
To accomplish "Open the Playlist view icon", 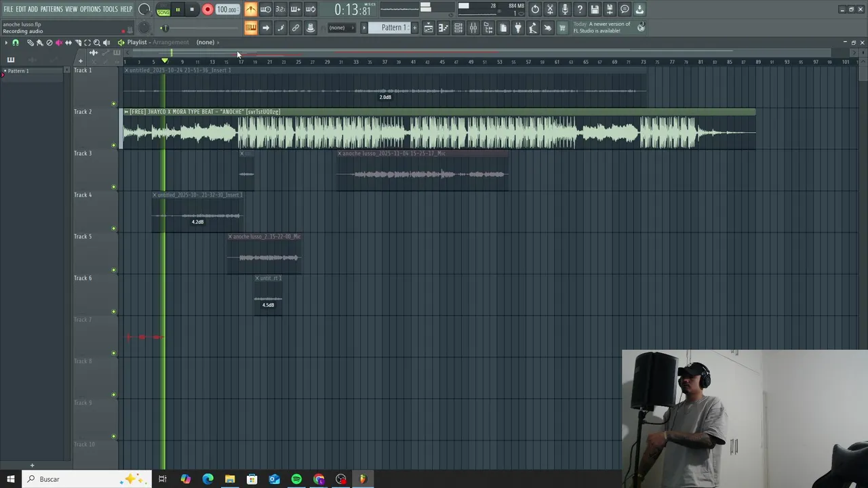I will [429, 28].
